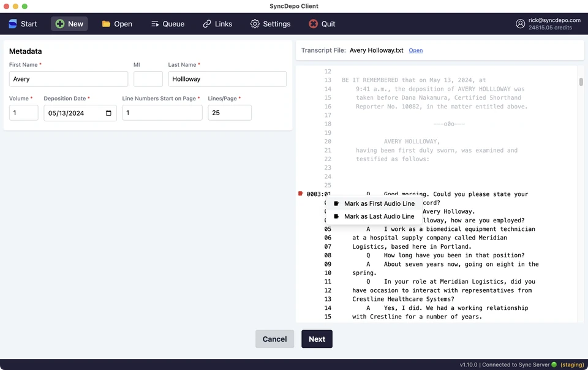Open the transcript file via Open link

[415, 51]
